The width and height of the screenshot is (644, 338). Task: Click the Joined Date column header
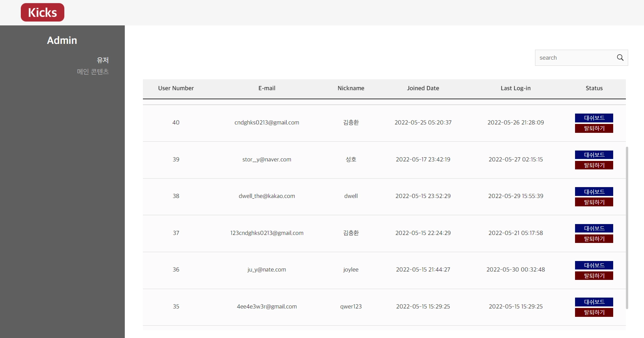click(423, 88)
